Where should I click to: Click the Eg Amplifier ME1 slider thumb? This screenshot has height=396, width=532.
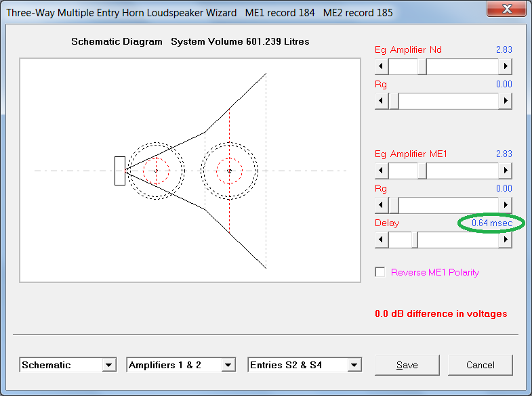[x=422, y=171]
